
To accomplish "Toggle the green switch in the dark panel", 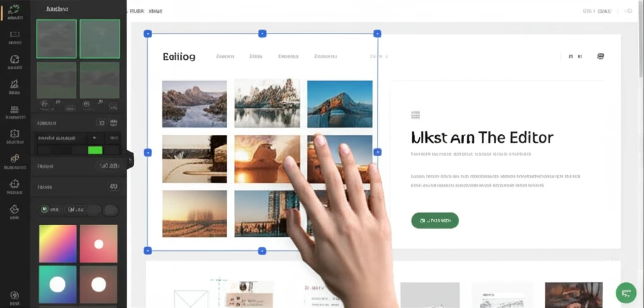I will [x=95, y=150].
